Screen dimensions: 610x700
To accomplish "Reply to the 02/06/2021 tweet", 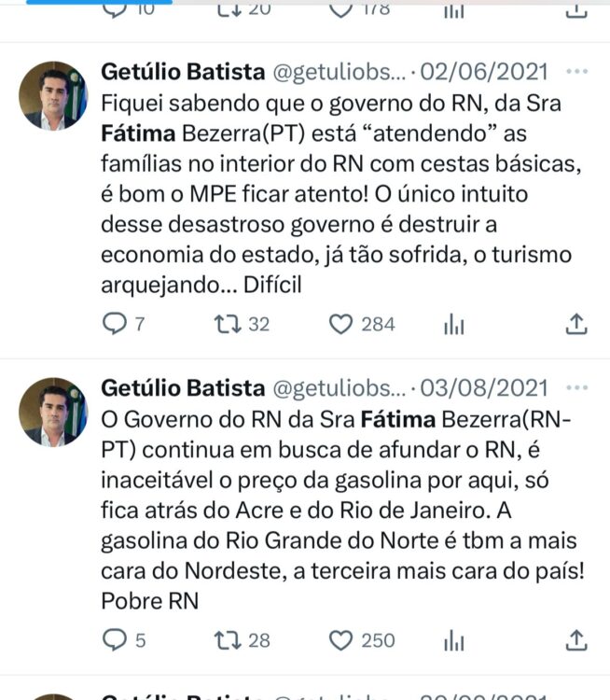I will click(114, 324).
